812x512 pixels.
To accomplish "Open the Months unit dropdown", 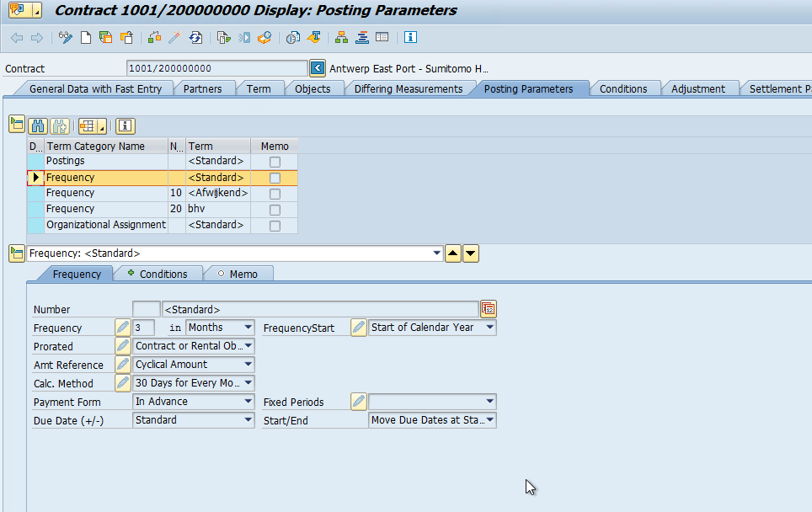I will [x=248, y=328].
